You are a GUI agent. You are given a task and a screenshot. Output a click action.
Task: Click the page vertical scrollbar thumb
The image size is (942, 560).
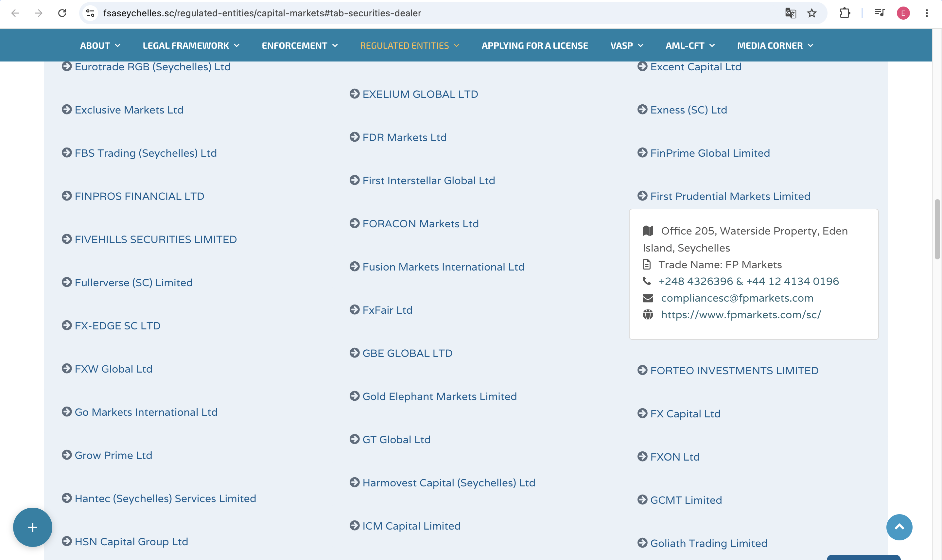click(x=937, y=229)
